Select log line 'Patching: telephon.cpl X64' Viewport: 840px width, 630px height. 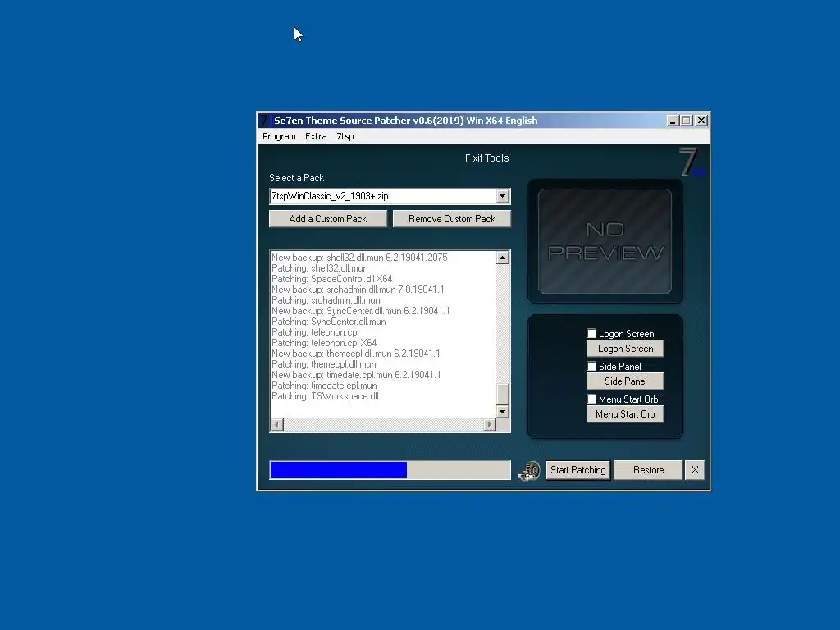324,343
